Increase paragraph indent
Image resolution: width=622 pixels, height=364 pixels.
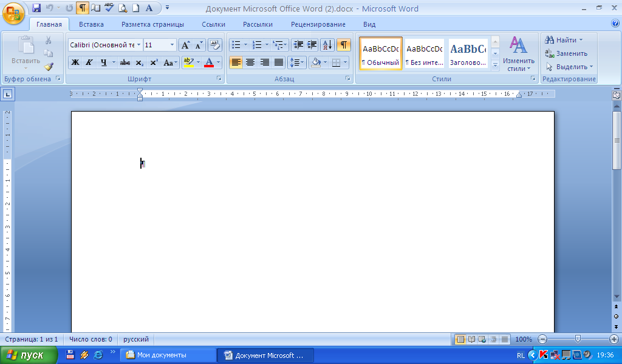312,45
